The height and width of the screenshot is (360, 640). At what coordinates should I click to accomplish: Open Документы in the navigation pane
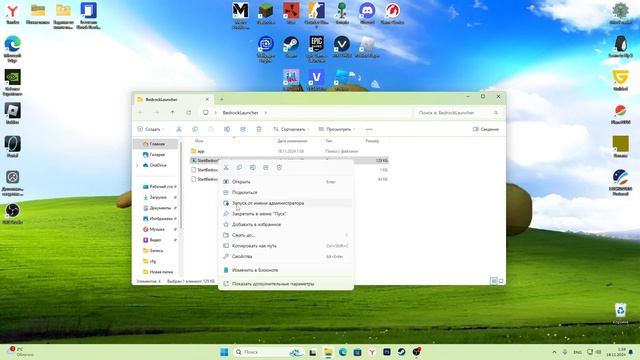[159, 208]
